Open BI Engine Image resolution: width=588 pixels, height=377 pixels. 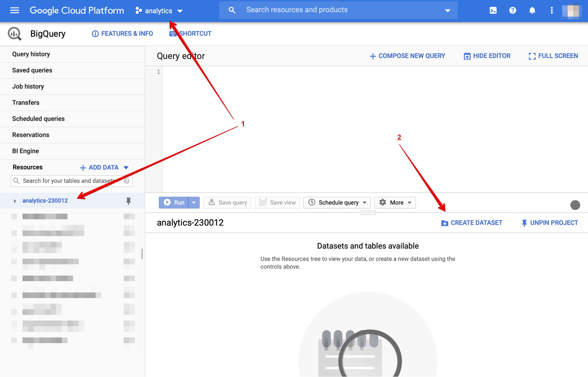pos(72,151)
